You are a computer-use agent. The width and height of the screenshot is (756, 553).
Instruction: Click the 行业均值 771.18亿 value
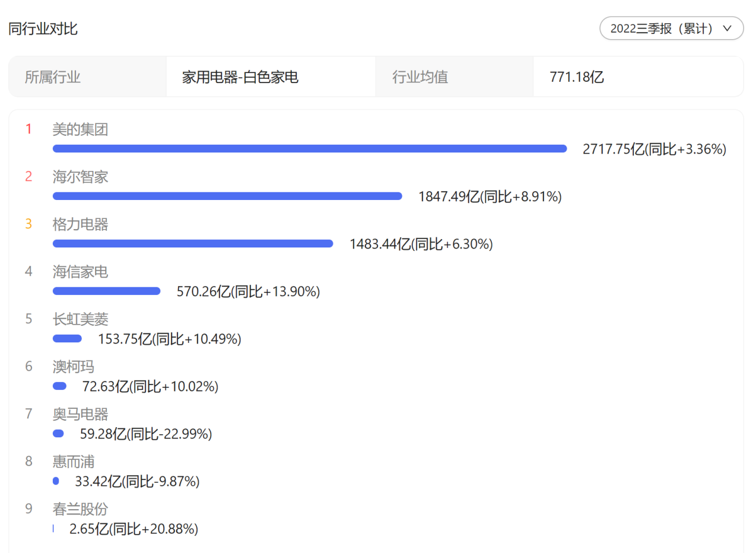576,77
